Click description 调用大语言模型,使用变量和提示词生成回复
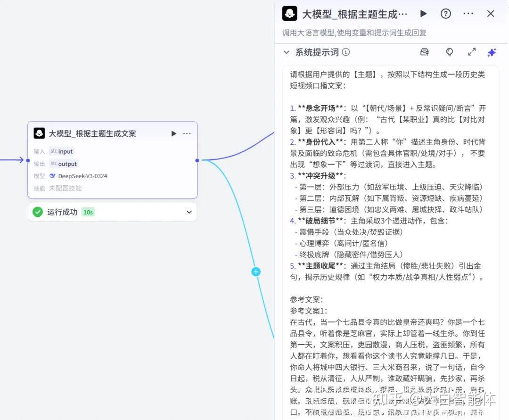This screenshot has width=509, height=420. pos(354,33)
